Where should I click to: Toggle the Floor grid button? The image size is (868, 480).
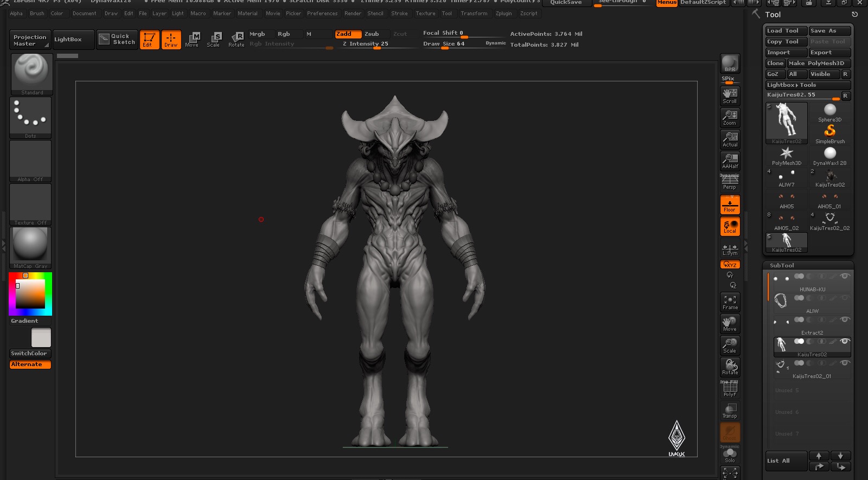tap(730, 204)
